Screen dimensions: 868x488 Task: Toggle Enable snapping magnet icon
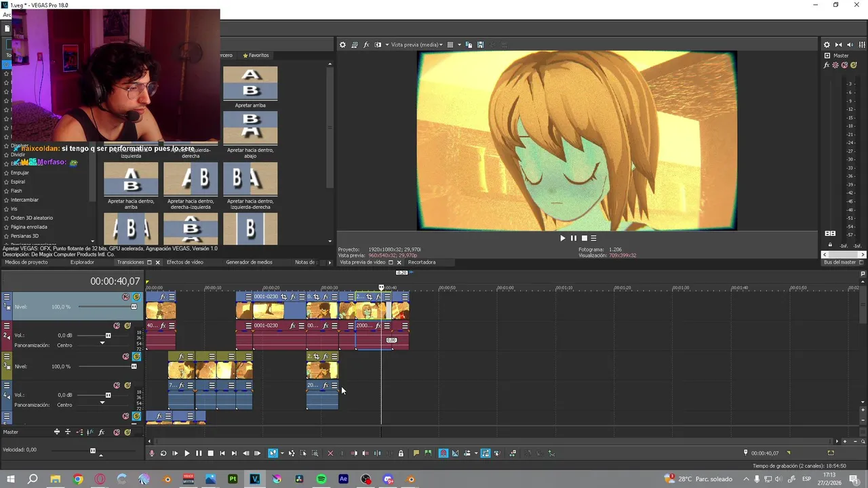click(443, 453)
